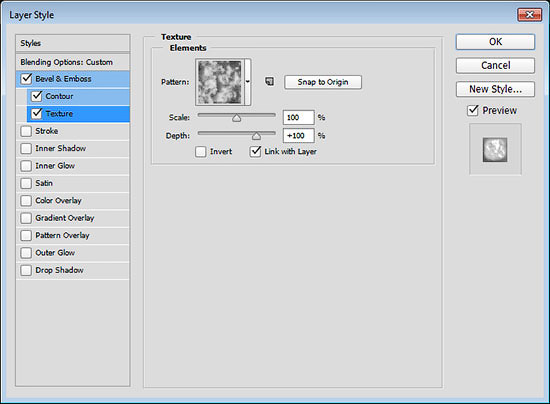Screen dimensions: 550x404
Task: Click the Scale slider handle
Action: click(236, 117)
